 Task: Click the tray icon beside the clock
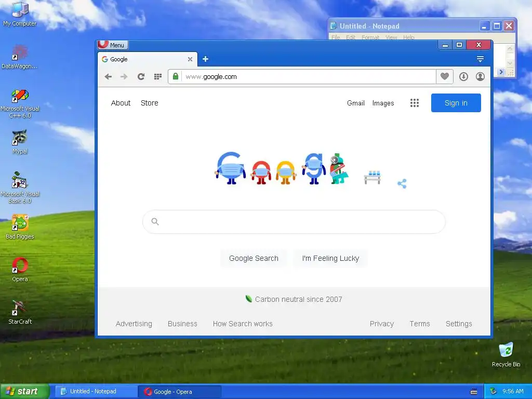click(x=493, y=391)
